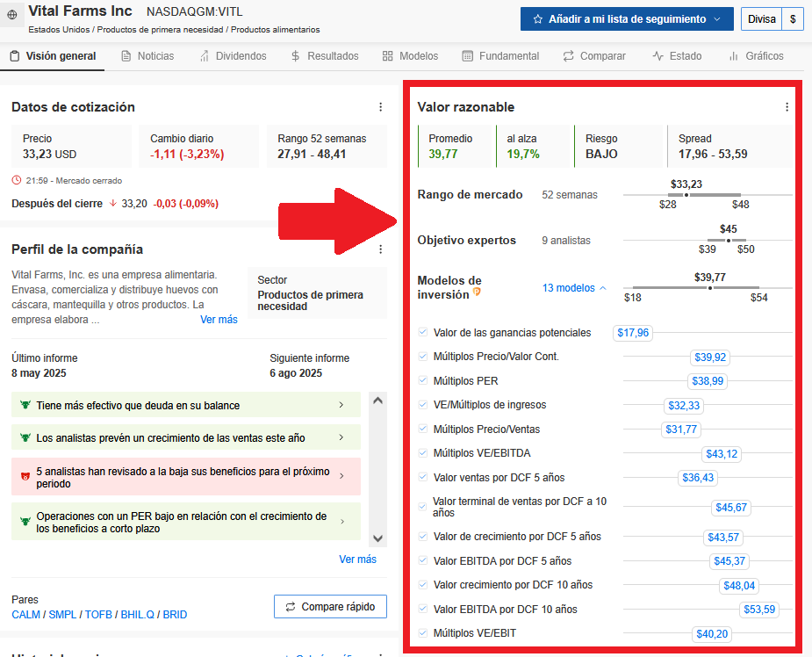812x657 pixels.
Task: Switch to the Dividendos tab
Action: (x=233, y=56)
